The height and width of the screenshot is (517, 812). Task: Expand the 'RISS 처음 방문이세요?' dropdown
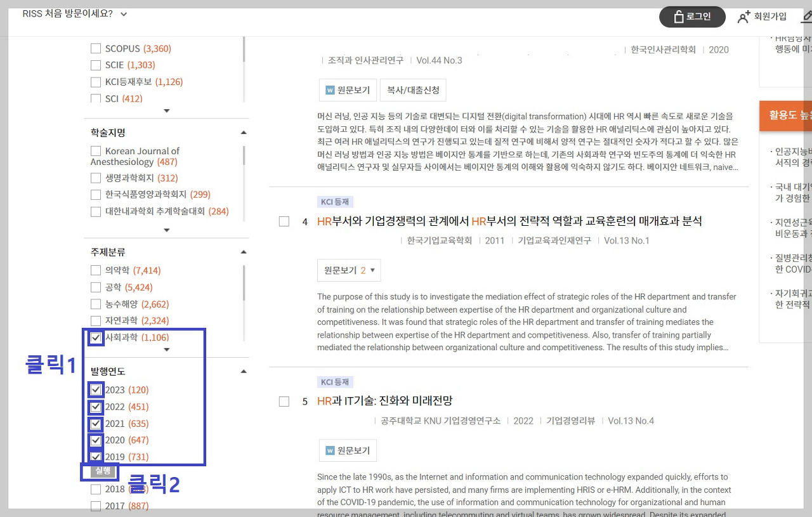75,14
